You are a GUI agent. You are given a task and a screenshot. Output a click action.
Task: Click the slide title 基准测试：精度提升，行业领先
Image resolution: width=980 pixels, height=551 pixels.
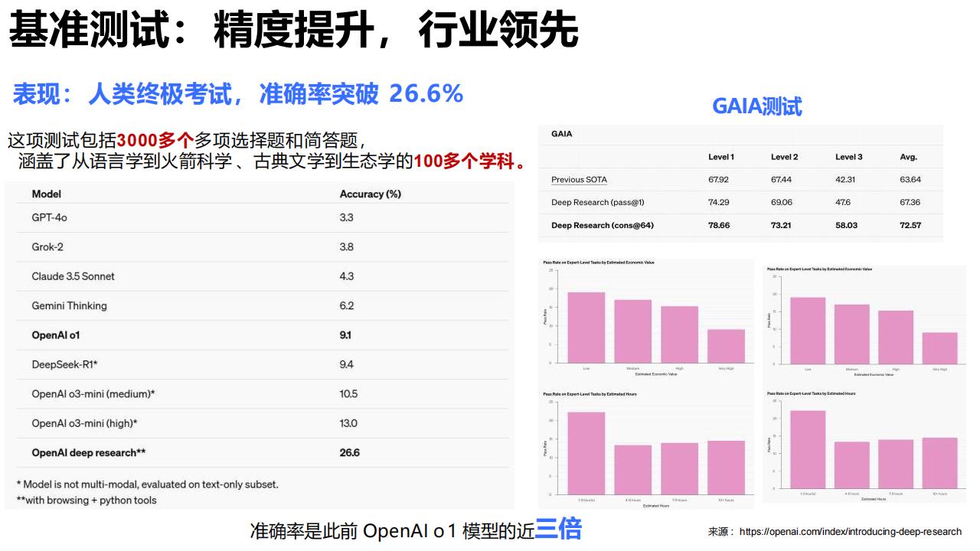pos(293,31)
